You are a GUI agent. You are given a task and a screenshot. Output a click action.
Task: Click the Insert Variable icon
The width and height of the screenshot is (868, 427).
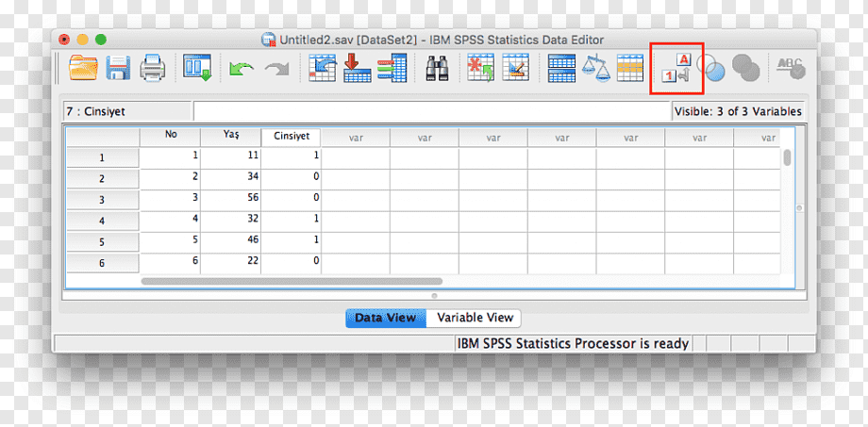[x=515, y=69]
